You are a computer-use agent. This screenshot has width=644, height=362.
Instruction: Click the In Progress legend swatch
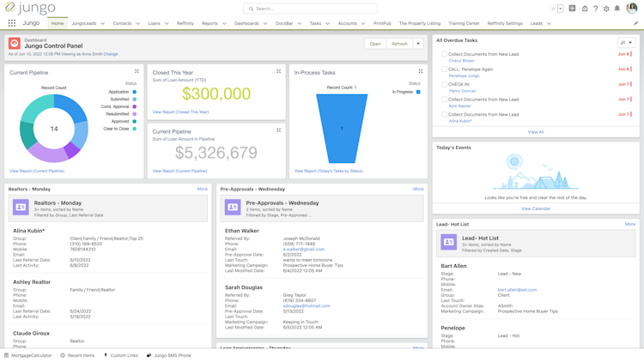click(x=418, y=92)
